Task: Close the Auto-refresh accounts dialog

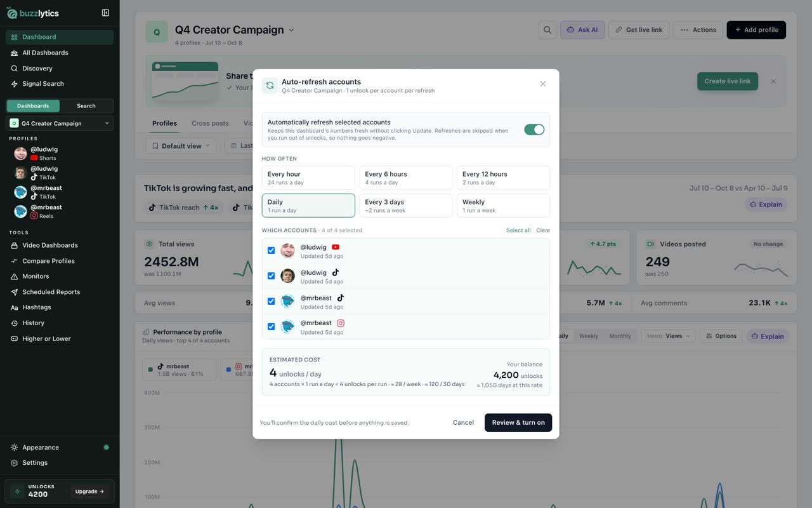Action: click(543, 84)
